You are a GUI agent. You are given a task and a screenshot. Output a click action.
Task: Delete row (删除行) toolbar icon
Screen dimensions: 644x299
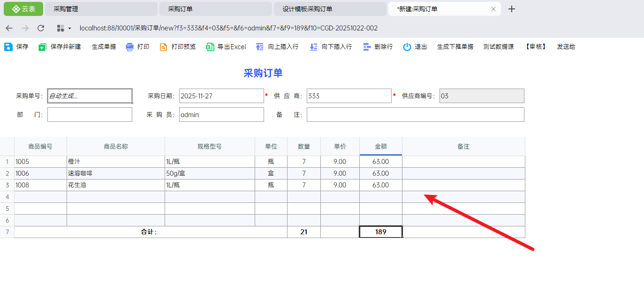[367, 47]
